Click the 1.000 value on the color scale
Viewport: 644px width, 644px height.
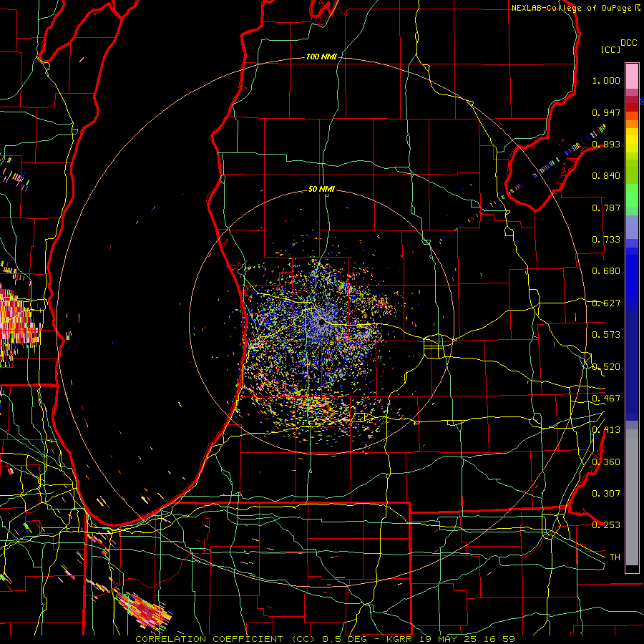(606, 80)
